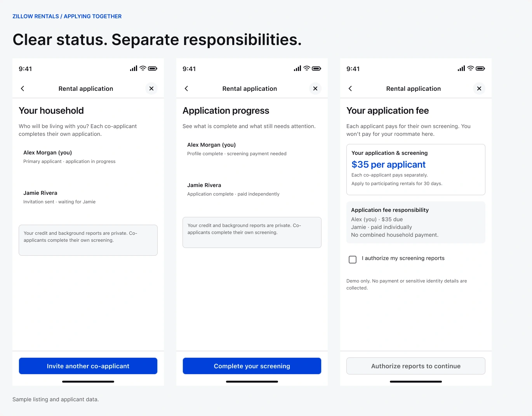This screenshot has width=532, height=416.
Task: Tap signal bars on Application progress screen
Action: click(x=297, y=68)
